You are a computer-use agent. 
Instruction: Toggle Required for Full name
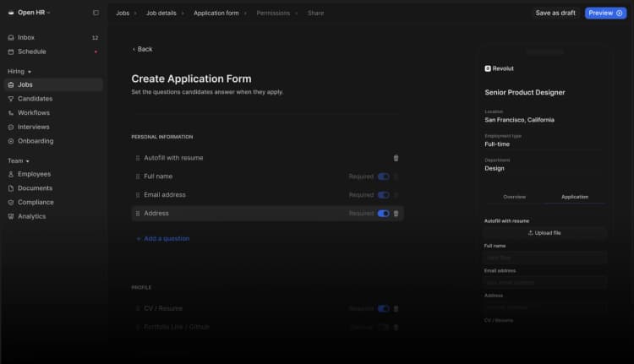pos(383,177)
